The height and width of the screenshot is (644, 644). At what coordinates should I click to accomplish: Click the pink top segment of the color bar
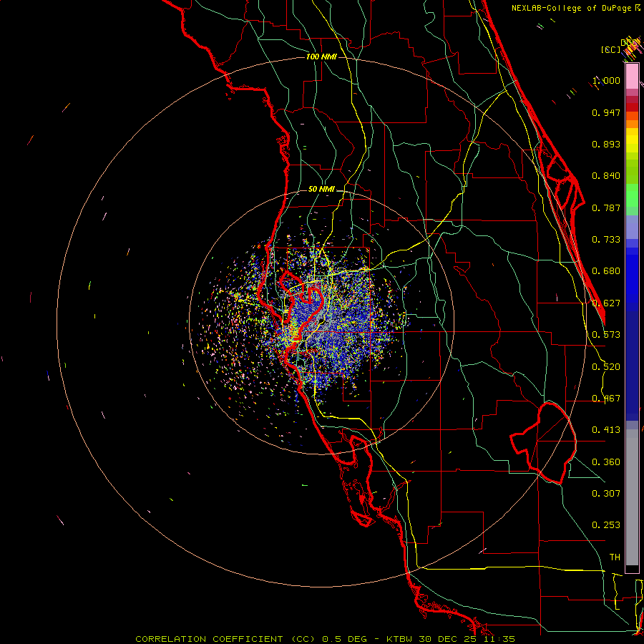point(632,77)
